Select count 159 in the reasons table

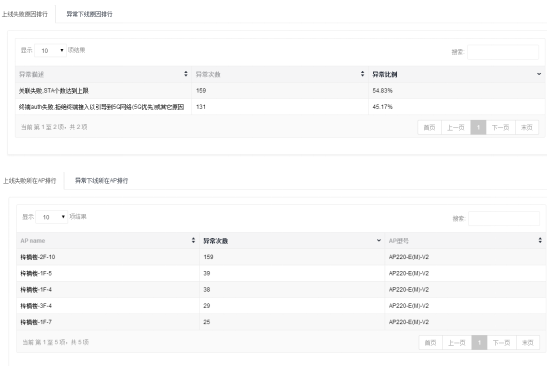tap(201, 91)
